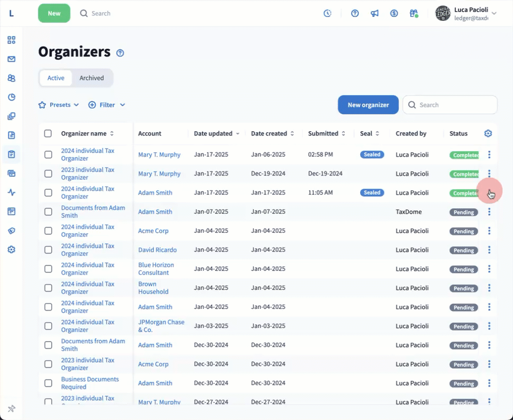
Task: Switch to the Archived tab
Action: pyautogui.click(x=91, y=78)
